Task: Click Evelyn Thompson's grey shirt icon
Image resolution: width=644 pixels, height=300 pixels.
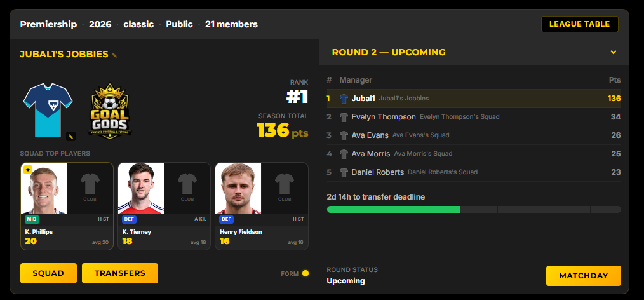Action: [344, 117]
